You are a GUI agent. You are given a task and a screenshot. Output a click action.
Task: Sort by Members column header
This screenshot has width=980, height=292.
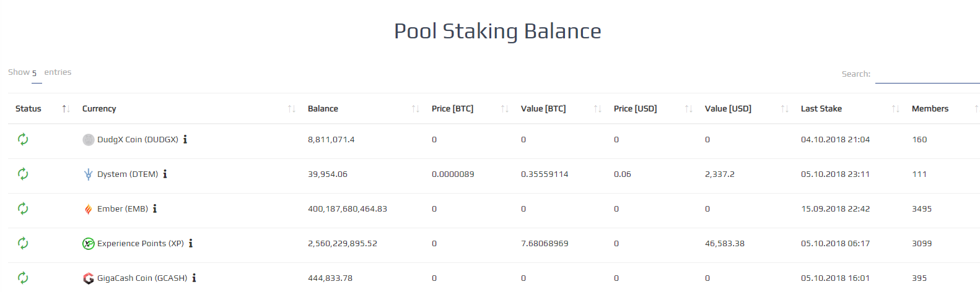point(942,109)
